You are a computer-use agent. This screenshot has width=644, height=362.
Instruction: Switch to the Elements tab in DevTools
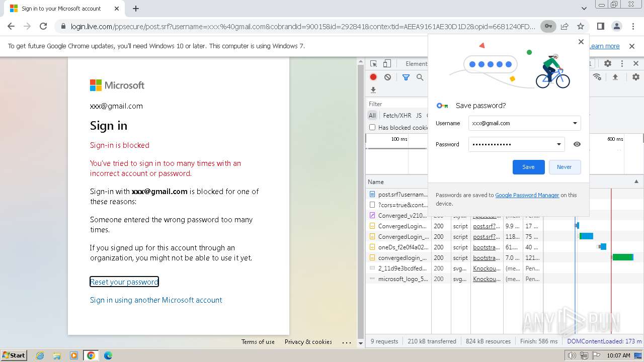[x=416, y=64]
